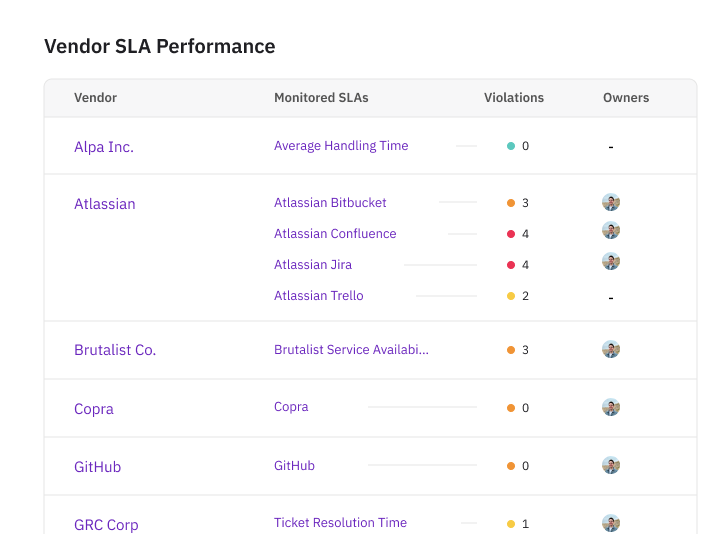The image size is (727, 534).
Task: Open the Alpa Inc. vendor page
Action: tap(104, 147)
